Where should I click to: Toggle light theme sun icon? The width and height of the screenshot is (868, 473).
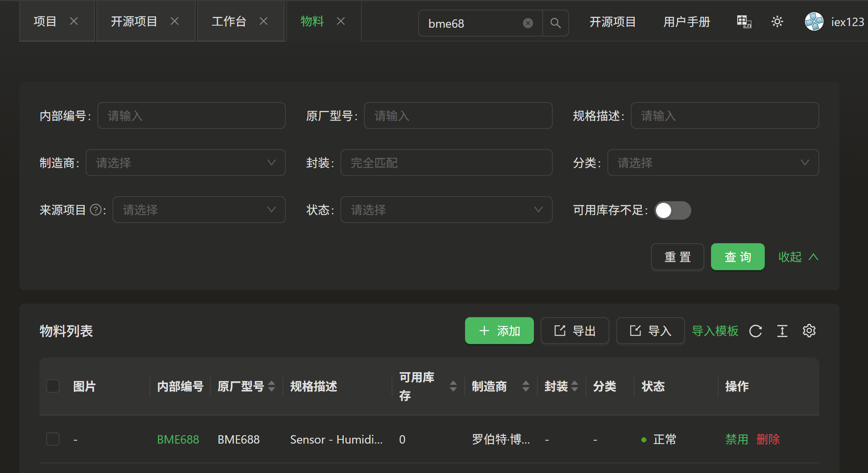[x=777, y=21]
